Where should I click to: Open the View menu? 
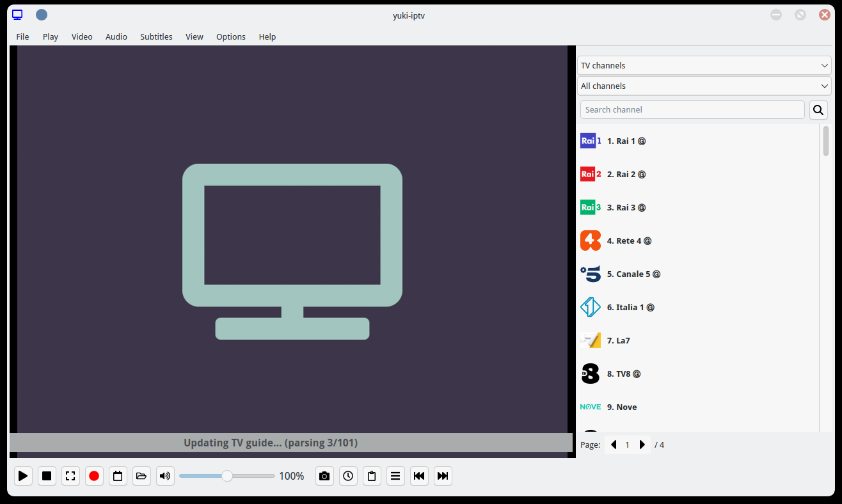pyautogui.click(x=195, y=36)
